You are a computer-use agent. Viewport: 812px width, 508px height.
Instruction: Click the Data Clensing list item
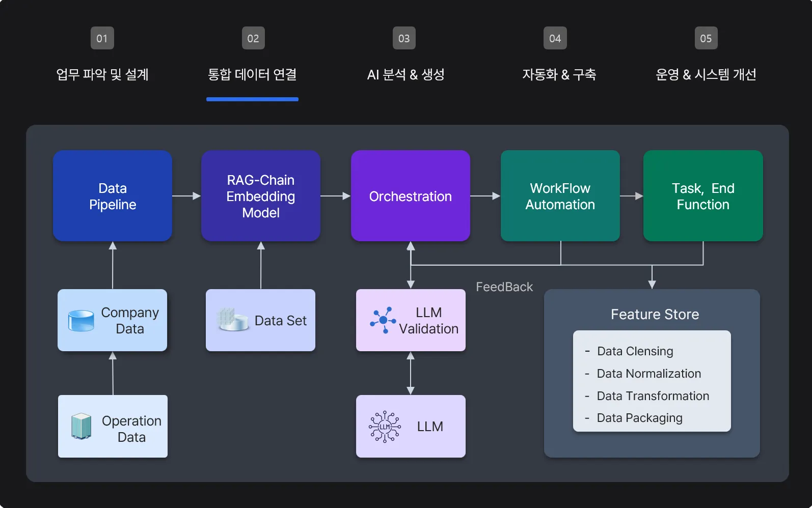635,351
